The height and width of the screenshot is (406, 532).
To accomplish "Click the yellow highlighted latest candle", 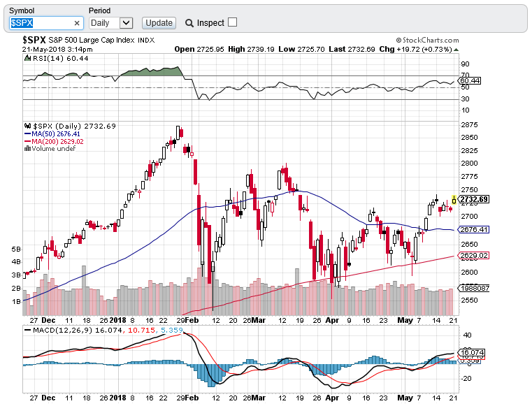I will (454, 200).
